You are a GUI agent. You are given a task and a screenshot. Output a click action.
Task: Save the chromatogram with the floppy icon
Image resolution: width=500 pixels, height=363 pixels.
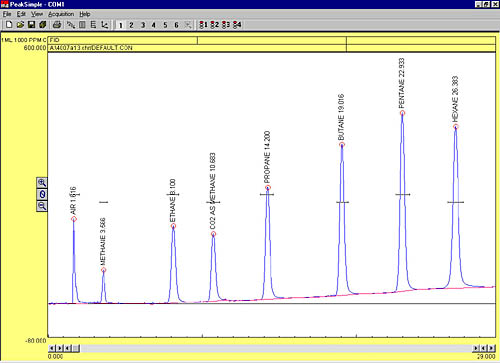(x=31, y=25)
